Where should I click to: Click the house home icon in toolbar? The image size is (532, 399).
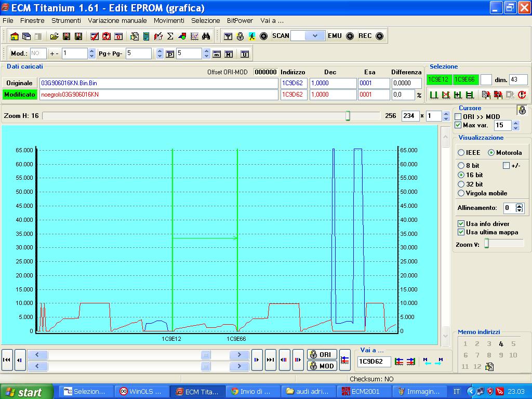click(15, 36)
